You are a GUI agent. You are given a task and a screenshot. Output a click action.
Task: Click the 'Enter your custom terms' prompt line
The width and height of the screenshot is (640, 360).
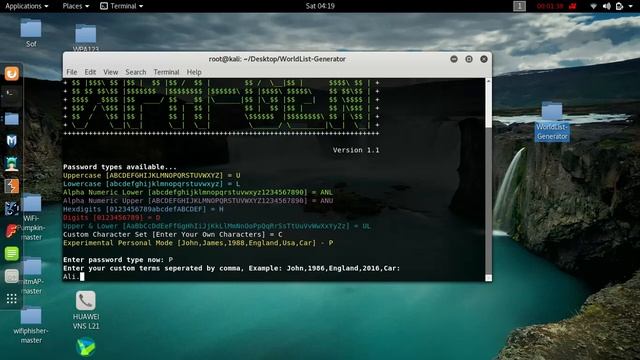click(231, 268)
